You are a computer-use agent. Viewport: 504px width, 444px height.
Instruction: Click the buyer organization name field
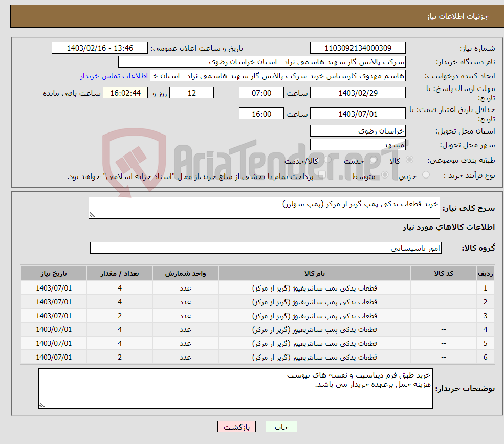tap(261, 62)
